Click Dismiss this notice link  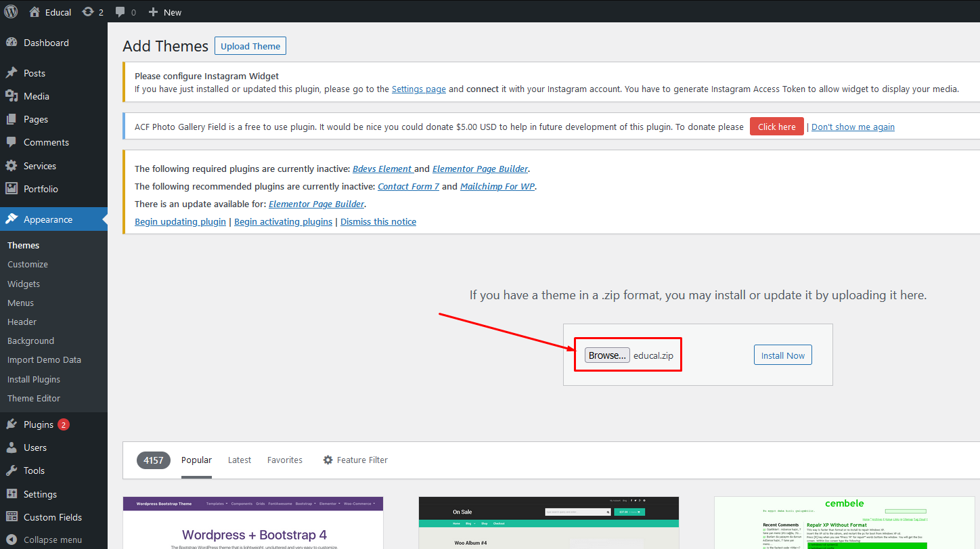click(378, 221)
